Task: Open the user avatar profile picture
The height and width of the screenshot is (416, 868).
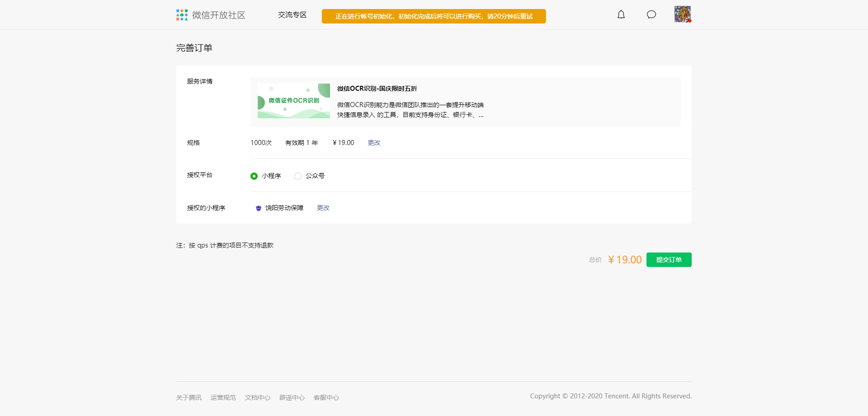Action: (683, 14)
